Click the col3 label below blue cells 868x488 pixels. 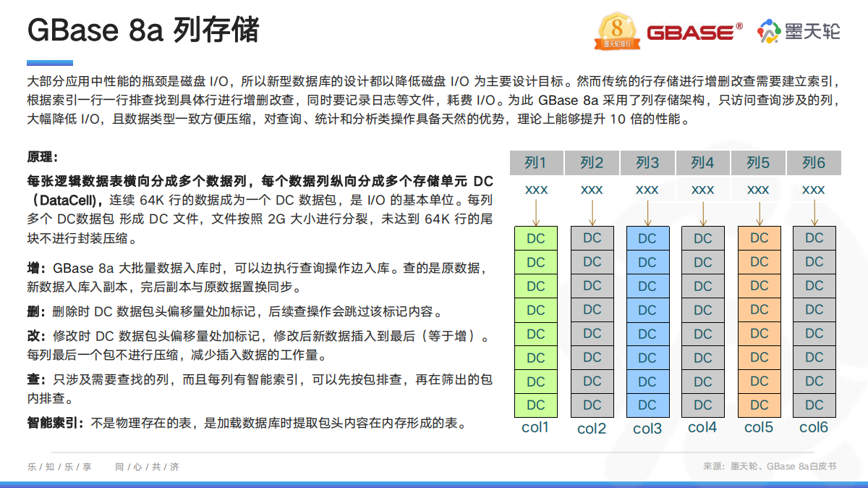coord(647,429)
